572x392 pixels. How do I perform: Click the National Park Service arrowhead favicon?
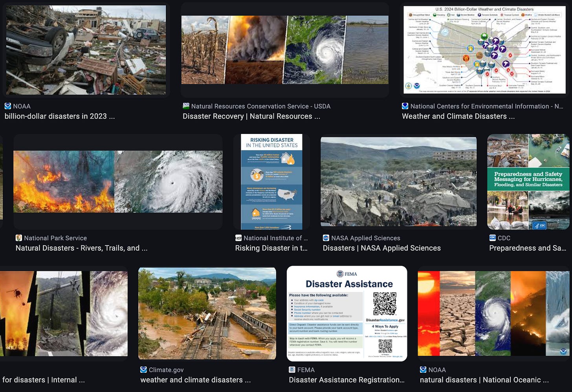(x=19, y=238)
